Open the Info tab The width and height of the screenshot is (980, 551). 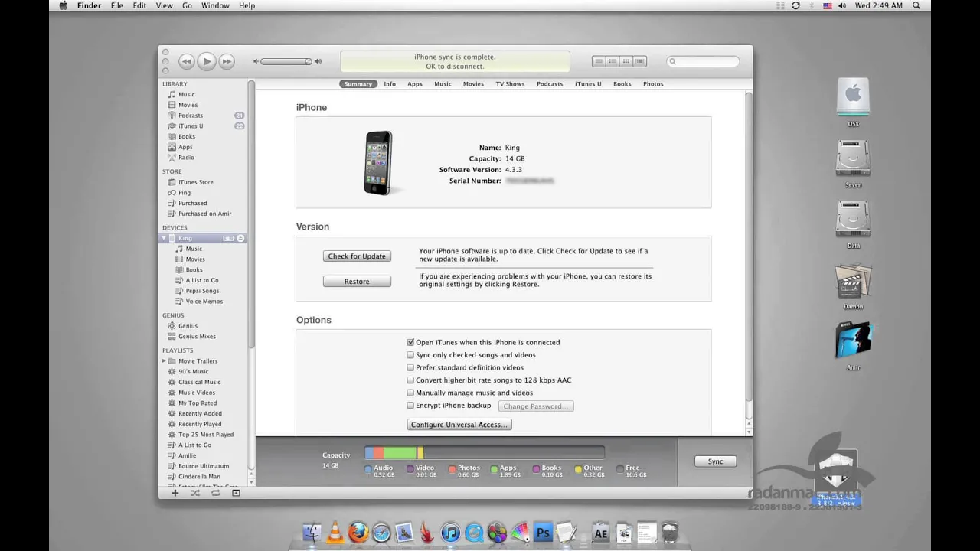coord(390,84)
